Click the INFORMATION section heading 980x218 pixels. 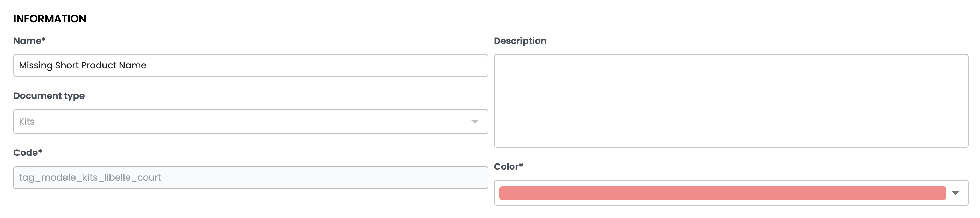(x=50, y=19)
